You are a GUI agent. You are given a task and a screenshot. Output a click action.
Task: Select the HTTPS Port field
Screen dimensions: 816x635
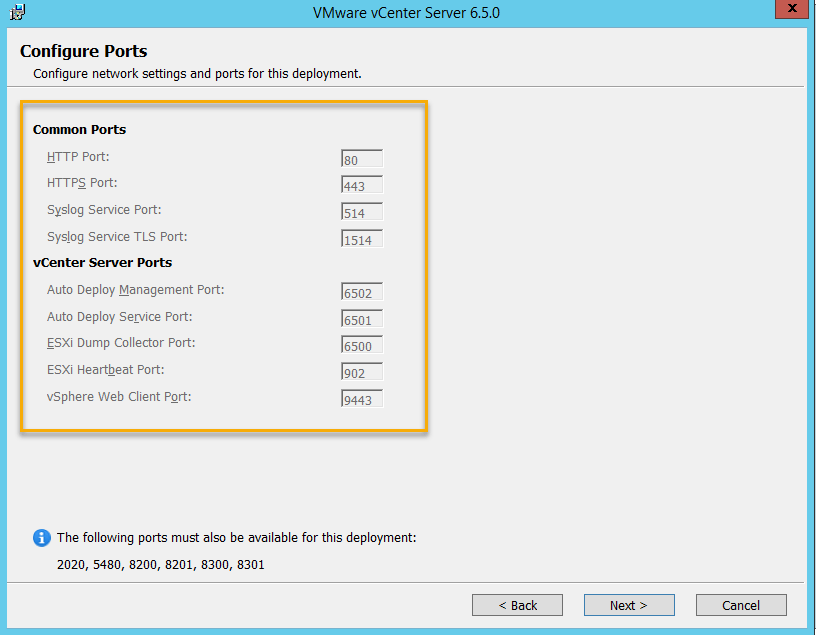362,185
